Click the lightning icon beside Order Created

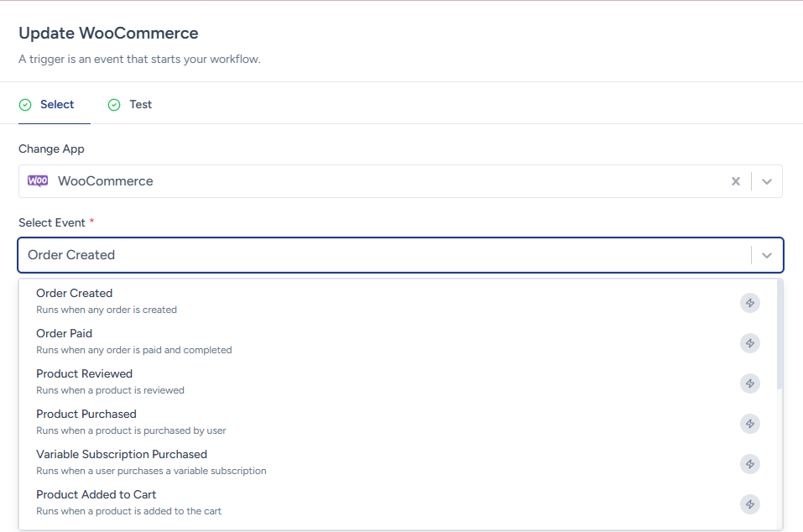[x=749, y=303]
